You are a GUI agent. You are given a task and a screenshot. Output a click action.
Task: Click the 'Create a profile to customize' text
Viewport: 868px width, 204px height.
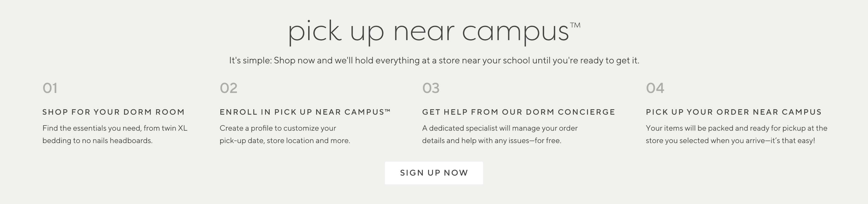(278, 128)
